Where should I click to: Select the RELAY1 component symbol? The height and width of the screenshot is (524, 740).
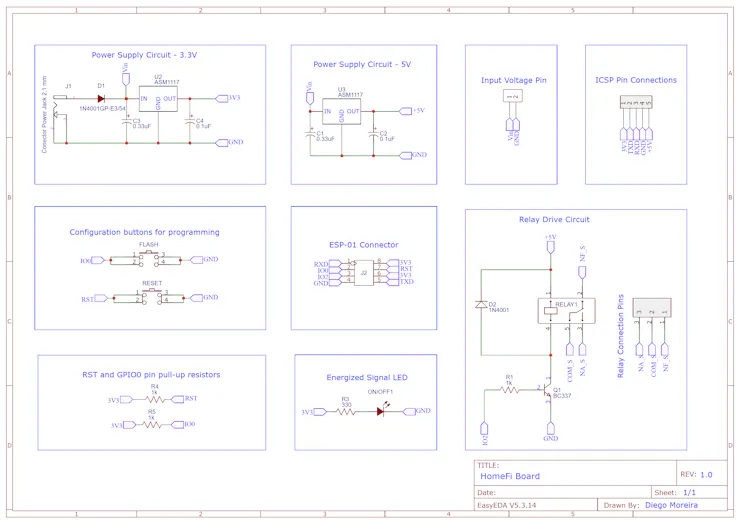click(566, 311)
